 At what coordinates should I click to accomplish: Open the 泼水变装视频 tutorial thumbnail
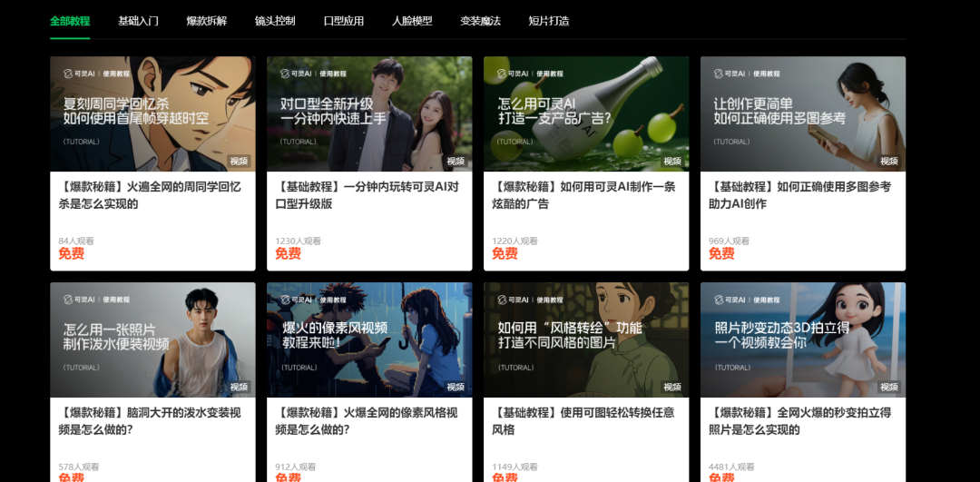(152, 339)
